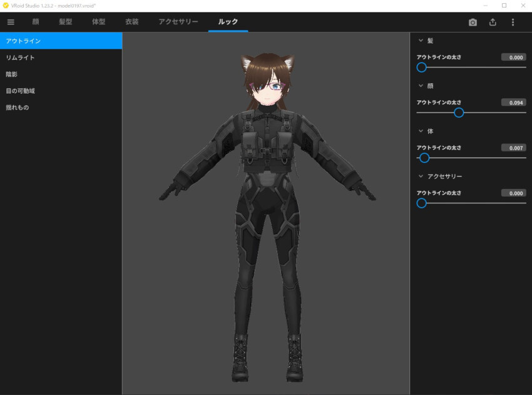Go to the アクセサリー tab
This screenshot has width=532, height=395.
point(178,22)
